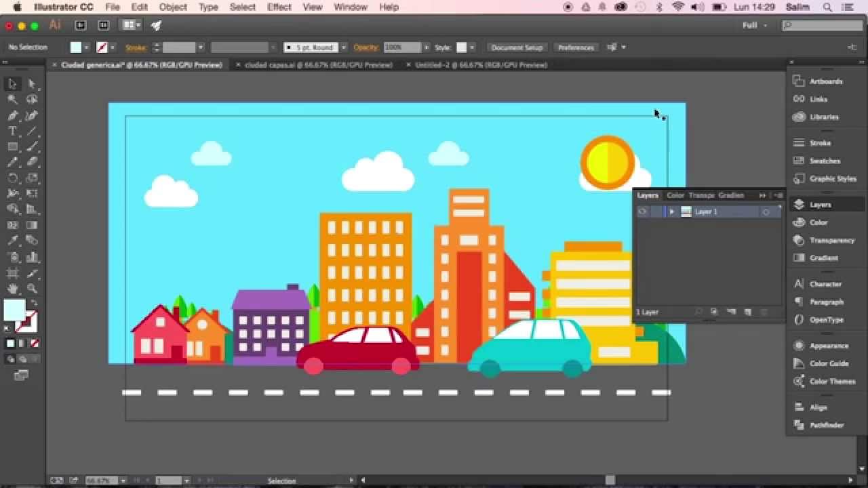This screenshot has height=488, width=868.
Task: Click the GPU Performance rocket icon
Action: 156,25
